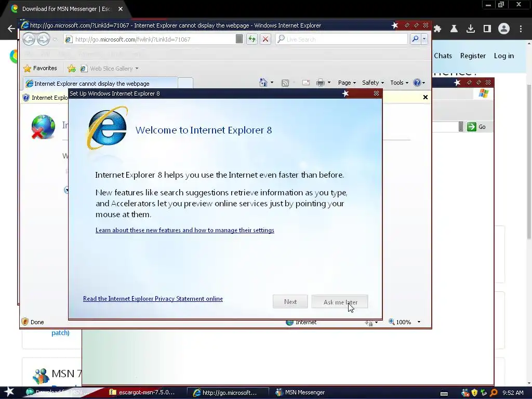The width and height of the screenshot is (532, 399).
Task: Click the IE Back navigation button
Action: 29,39
